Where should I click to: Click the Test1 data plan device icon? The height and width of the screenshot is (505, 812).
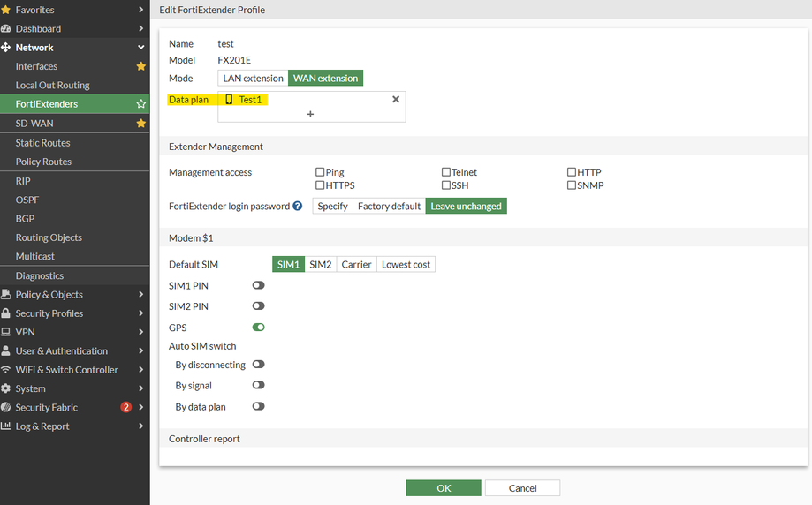(x=229, y=100)
